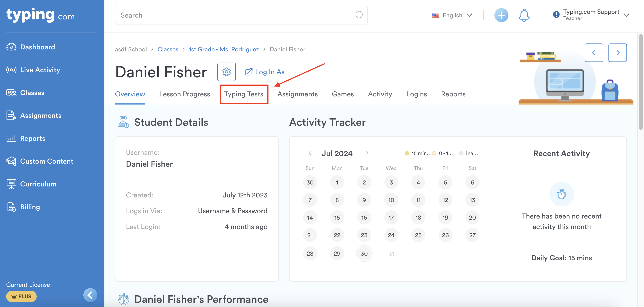The height and width of the screenshot is (307, 644).
Task: Open the notifications bell
Action: tap(524, 15)
